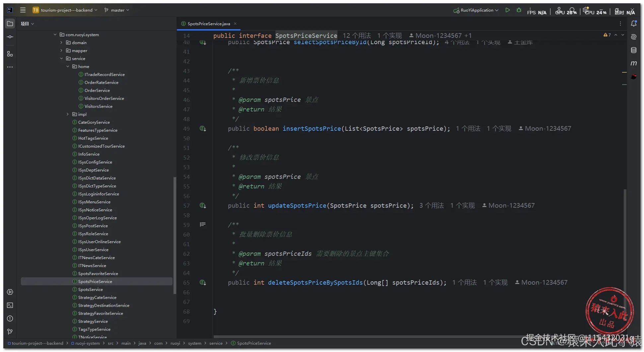Select VisitorsOrderService in the project tree

point(104,98)
